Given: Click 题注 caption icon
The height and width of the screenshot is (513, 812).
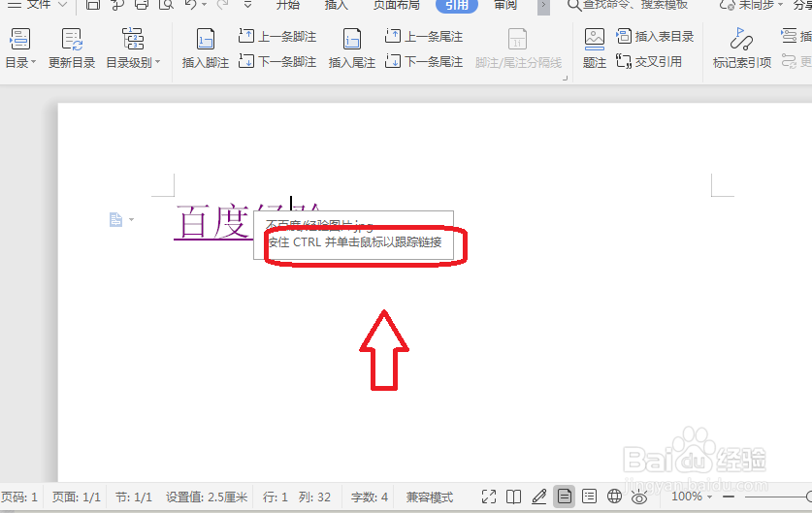Looking at the screenshot, I should click(594, 48).
